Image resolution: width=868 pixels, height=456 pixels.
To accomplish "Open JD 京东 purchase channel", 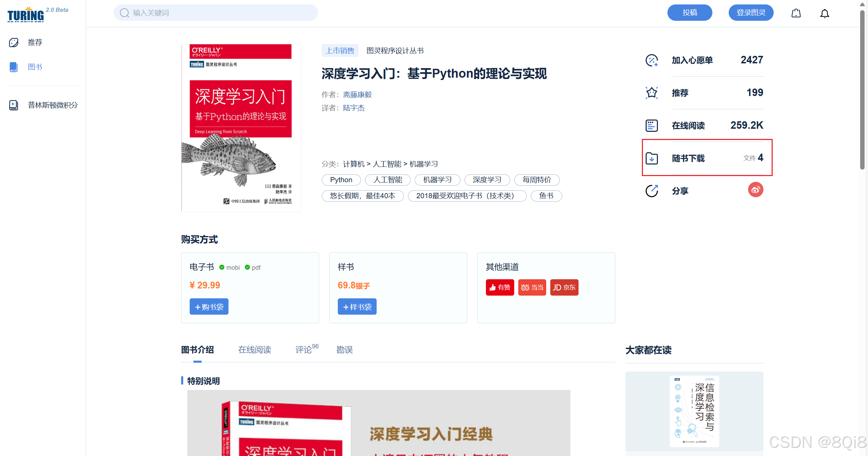I will pyautogui.click(x=564, y=287).
